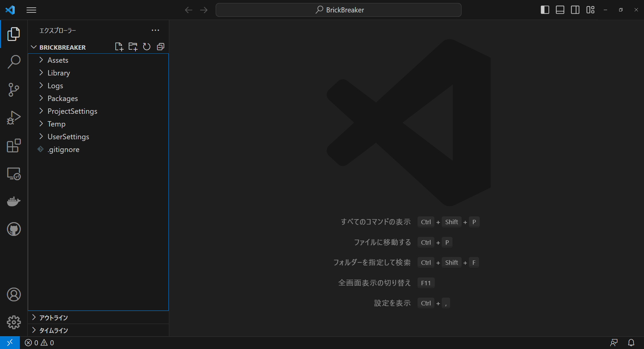
Task: Open the GitHub view
Action: (x=14, y=229)
